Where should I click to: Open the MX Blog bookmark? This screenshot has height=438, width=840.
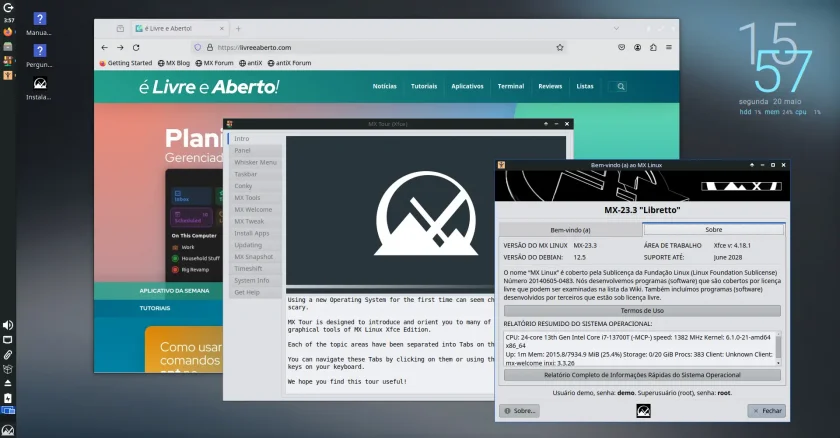click(174, 63)
